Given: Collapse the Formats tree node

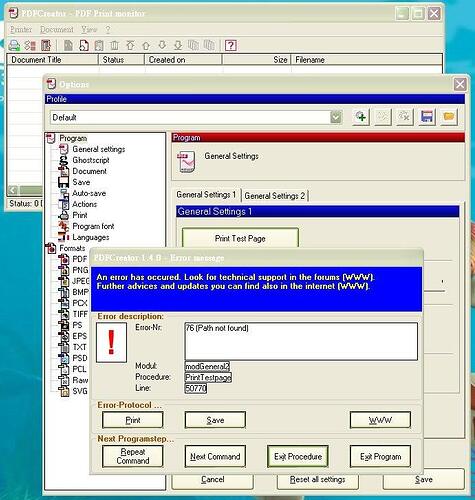Looking at the screenshot, I should tap(72, 248).
